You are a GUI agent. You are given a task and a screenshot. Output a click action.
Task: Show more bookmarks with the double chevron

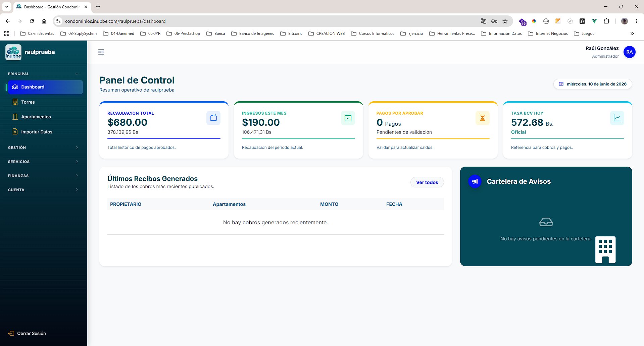pos(632,34)
